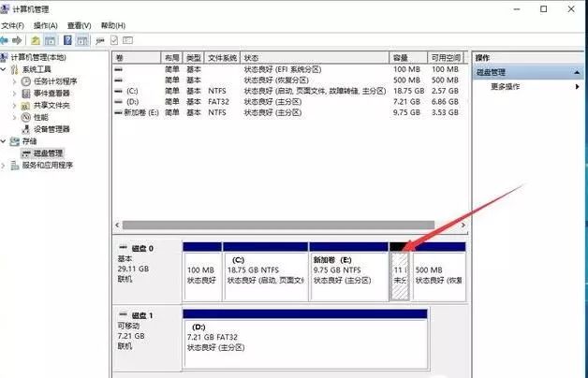This screenshot has height=378, width=588.
Task: Open the 文件(F) menu
Action: click(x=13, y=25)
